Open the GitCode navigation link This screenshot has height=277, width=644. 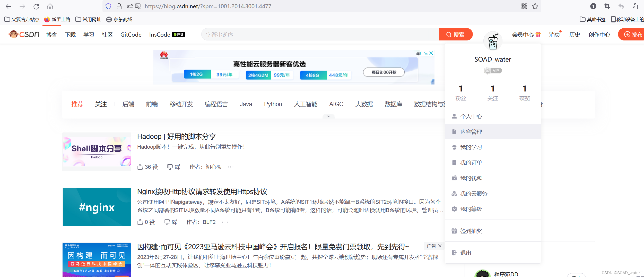coord(131,35)
